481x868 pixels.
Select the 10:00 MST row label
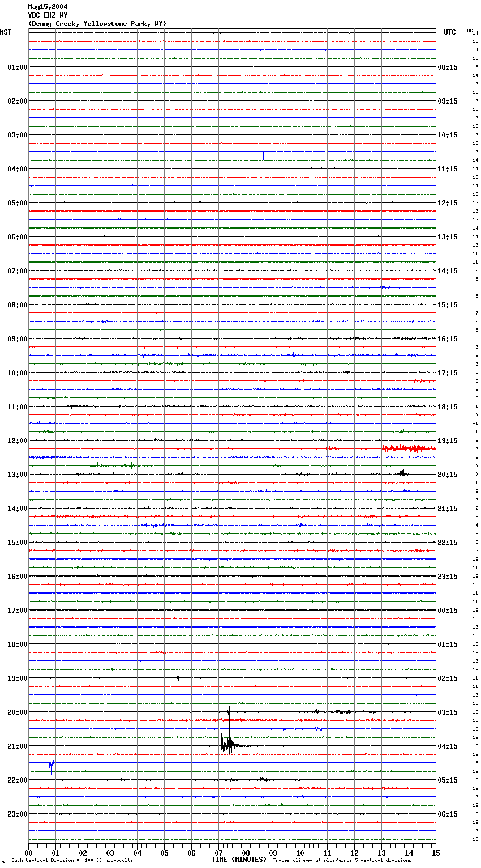(17, 373)
